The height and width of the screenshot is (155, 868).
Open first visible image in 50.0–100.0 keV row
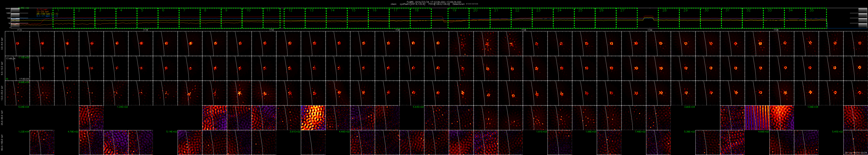(x=42, y=142)
